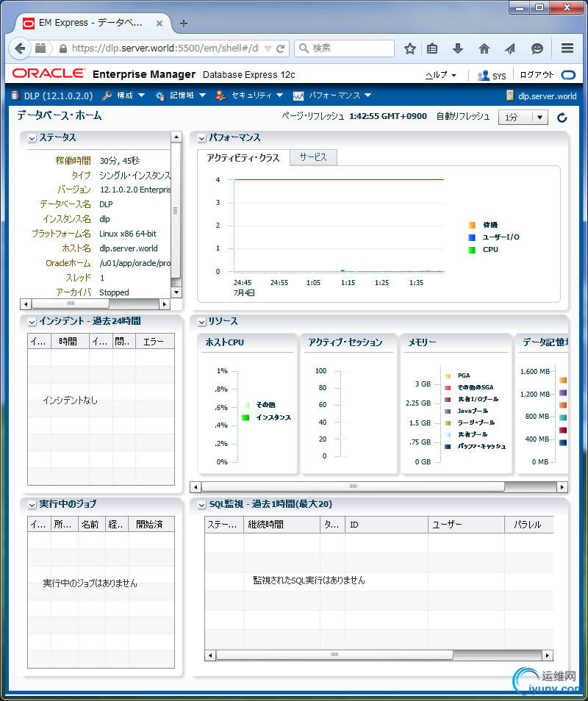This screenshot has height=701, width=588.
Task: Click SQL monitor right scroll arrow
Action: (548, 655)
